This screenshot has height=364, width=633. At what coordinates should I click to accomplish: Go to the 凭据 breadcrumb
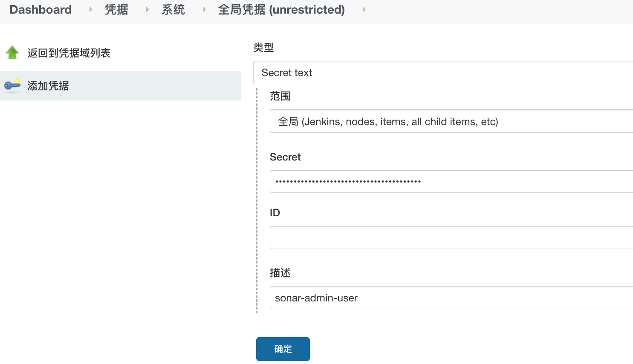tap(116, 9)
